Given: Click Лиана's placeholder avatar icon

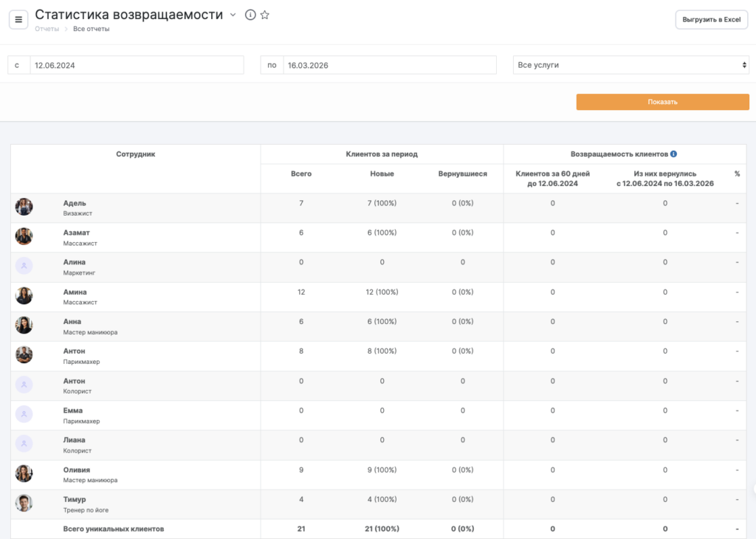Looking at the screenshot, I should 24,444.
